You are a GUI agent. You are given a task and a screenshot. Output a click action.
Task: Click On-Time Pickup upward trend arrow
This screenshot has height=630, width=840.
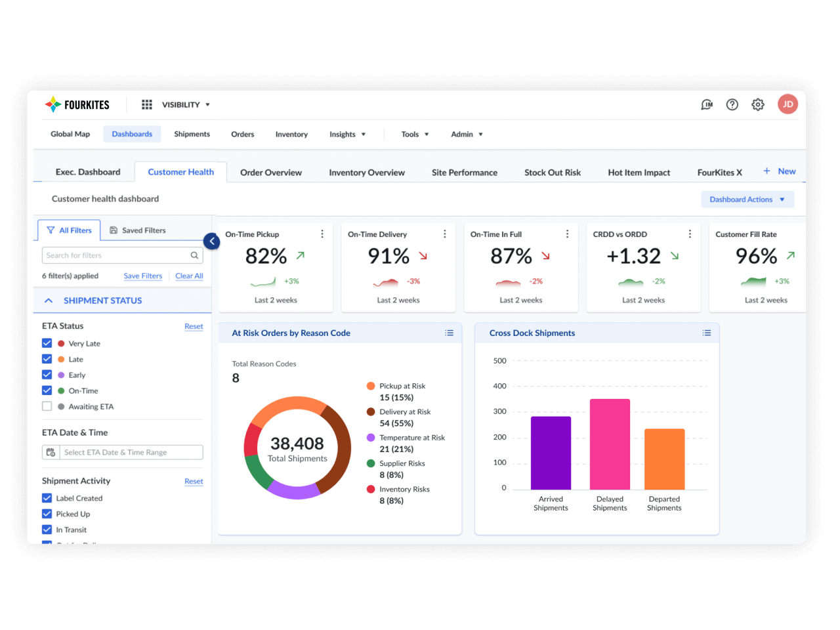click(301, 255)
